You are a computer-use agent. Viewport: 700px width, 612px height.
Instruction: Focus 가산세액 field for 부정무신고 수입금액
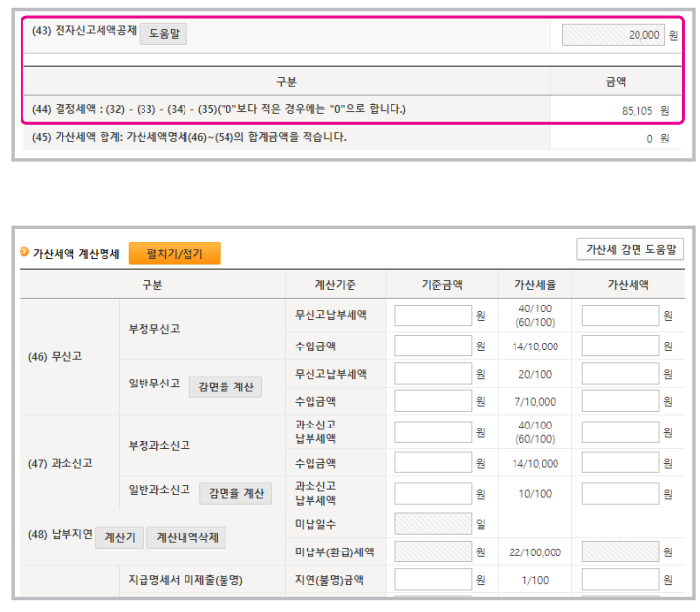[620, 346]
